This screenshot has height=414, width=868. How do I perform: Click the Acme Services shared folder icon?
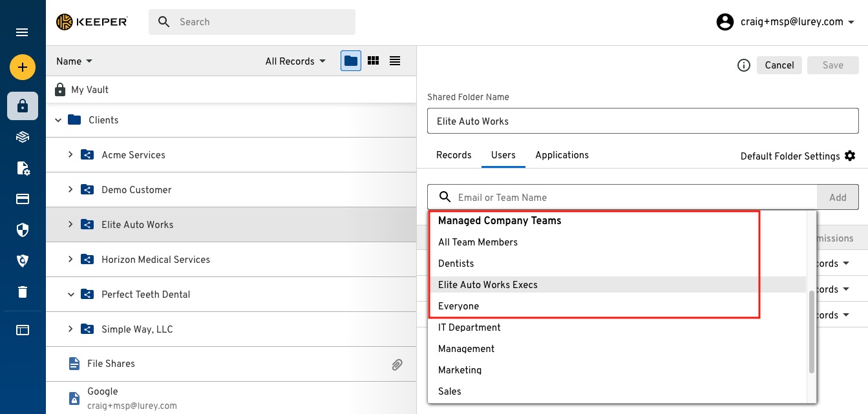click(x=87, y=155)
